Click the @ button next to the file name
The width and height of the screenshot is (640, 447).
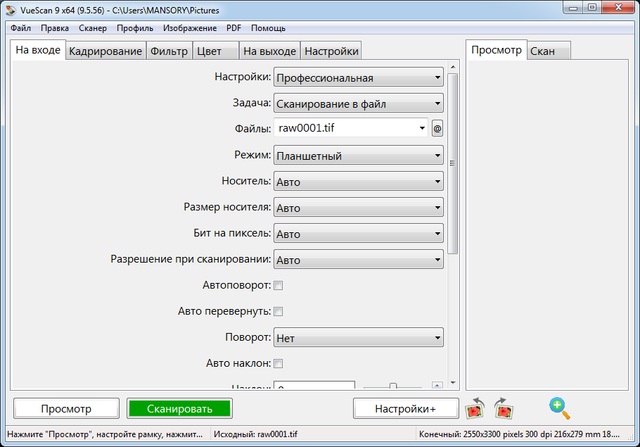click(437, 128)
